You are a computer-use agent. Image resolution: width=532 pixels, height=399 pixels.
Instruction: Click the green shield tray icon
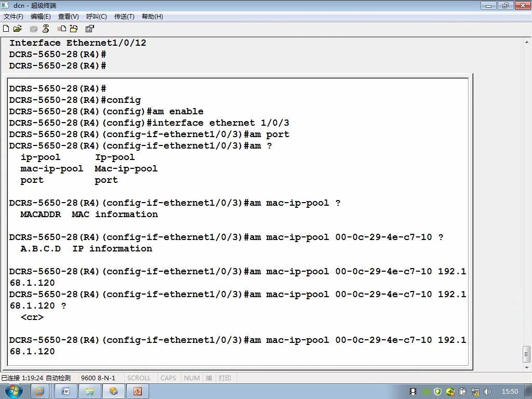point(437,392)
